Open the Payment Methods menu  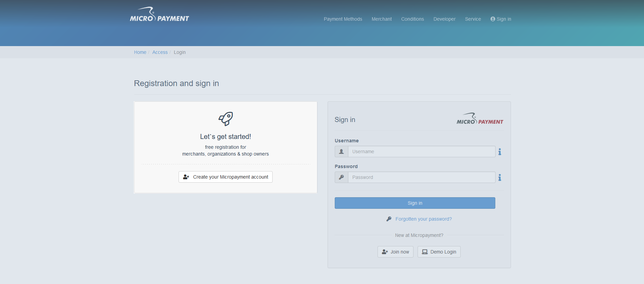pos(343,19)
